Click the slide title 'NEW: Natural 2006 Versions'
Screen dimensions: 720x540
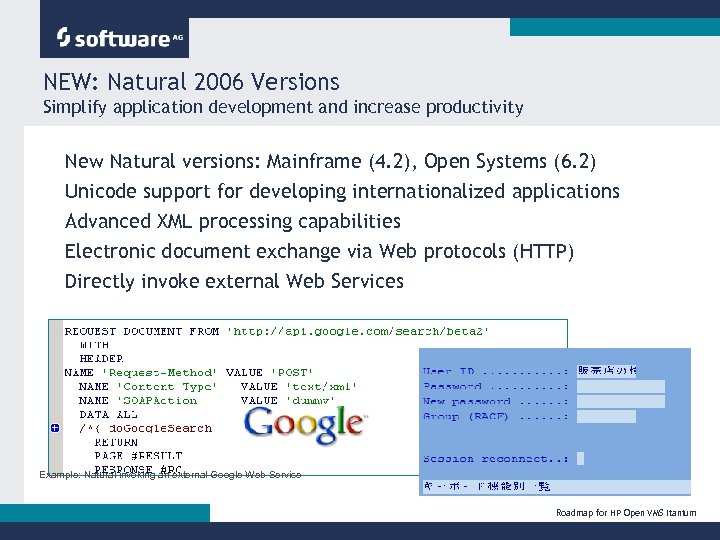click(191, 82)
